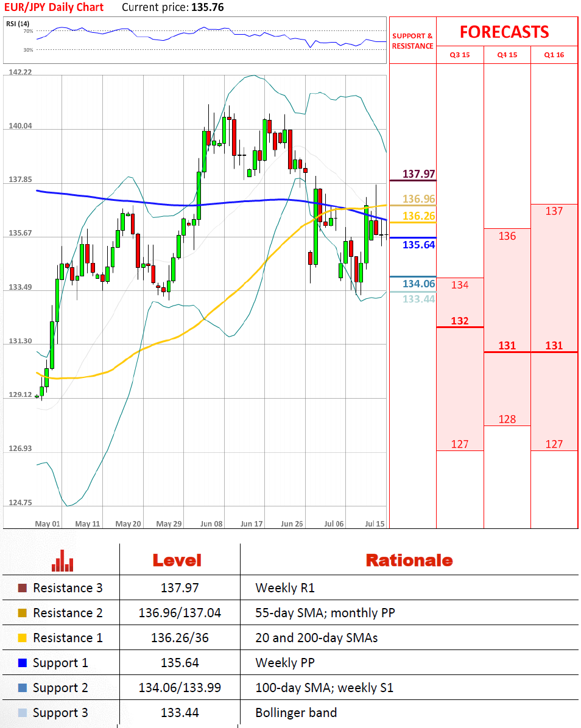Screen dimensions: 581x728
Task: Click the May 01 date axis label
Action: [x=48, y=523]
